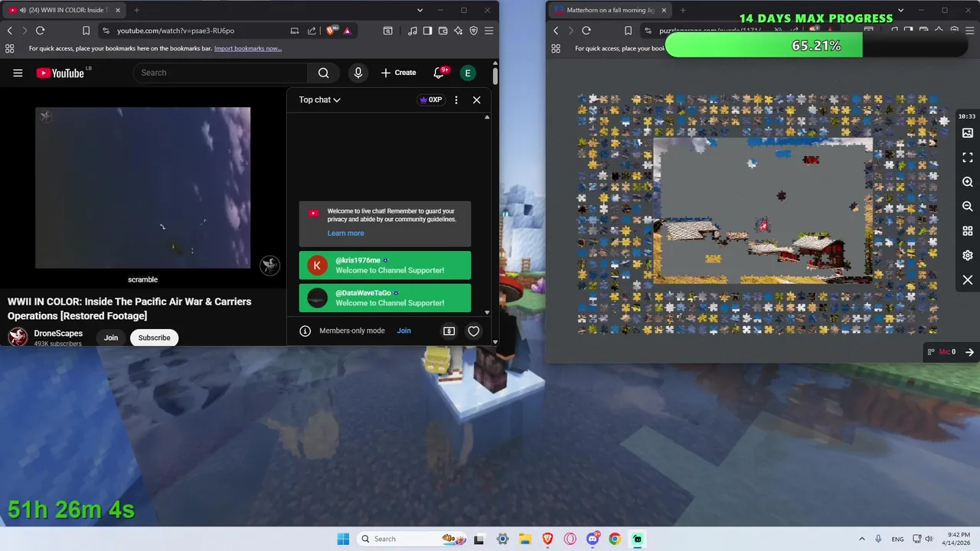Open a new tab in YouTube window
This screenshot has height=551, width=980.
tap(136, 10)
